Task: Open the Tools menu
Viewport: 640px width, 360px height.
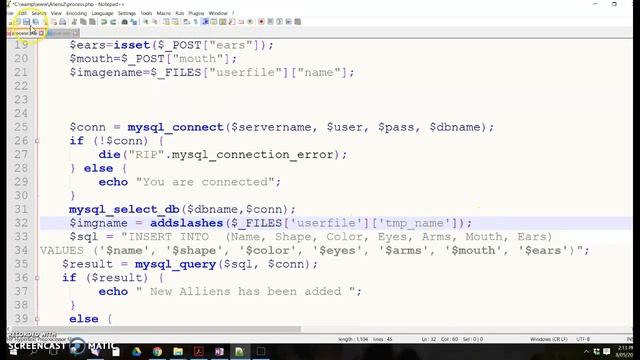Action: [x=146, y=13]
